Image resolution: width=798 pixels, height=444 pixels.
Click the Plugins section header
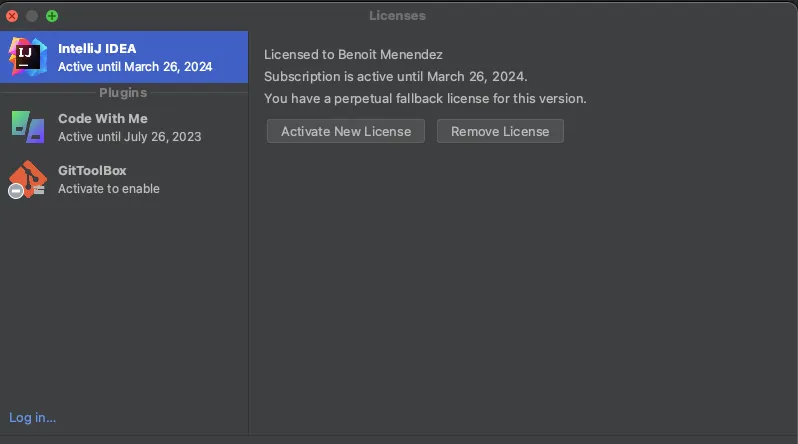pos(123,93)
